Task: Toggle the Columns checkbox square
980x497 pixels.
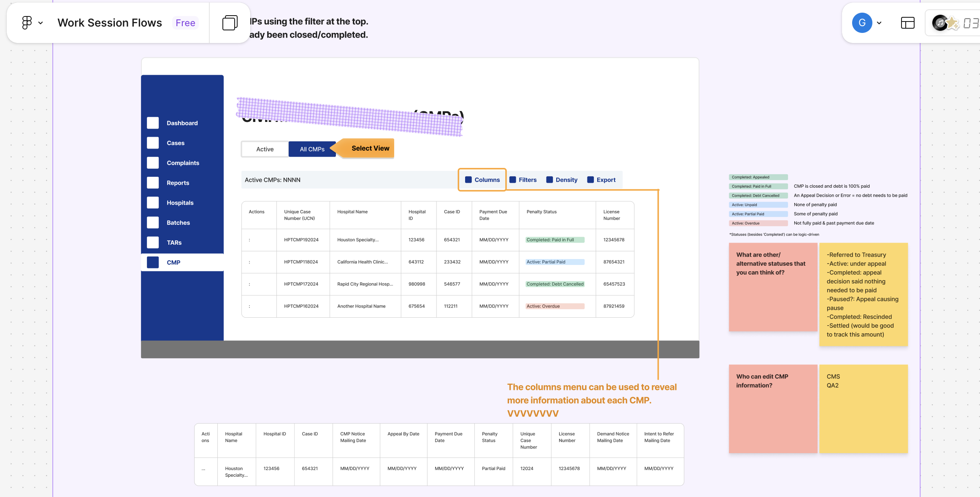Action: click(x=468, y=180)
